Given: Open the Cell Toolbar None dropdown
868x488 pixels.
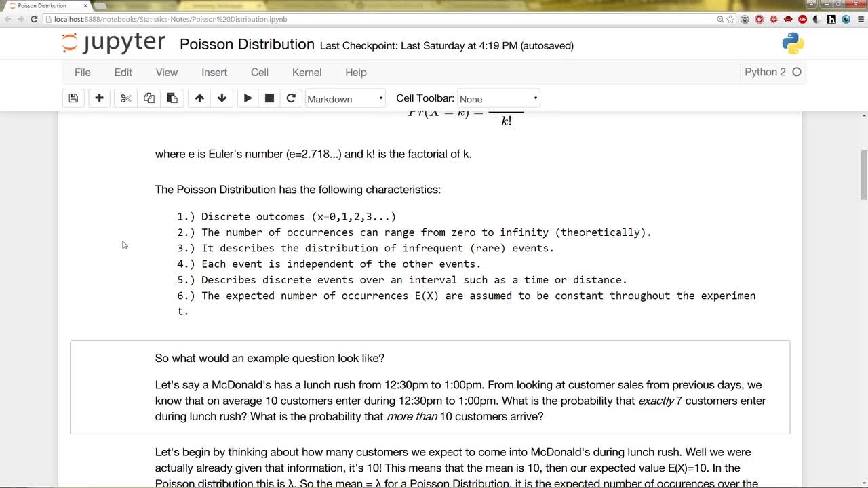Looking at the screenshot, I should [498, 99].
